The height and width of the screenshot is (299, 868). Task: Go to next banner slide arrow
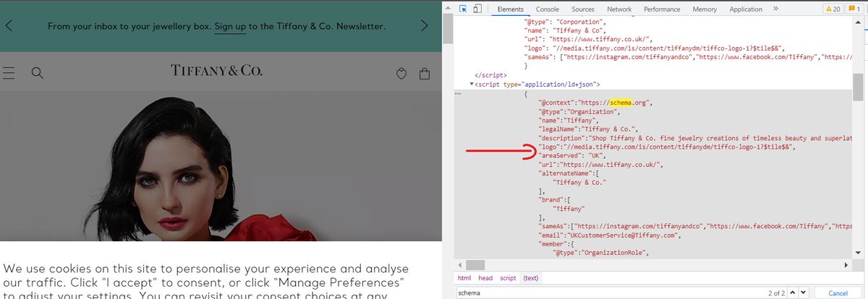[425, 25]
